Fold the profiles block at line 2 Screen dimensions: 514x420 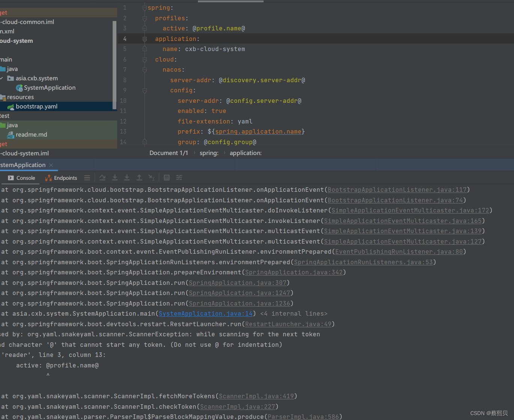pyautogui.click(x=145, y=18)
